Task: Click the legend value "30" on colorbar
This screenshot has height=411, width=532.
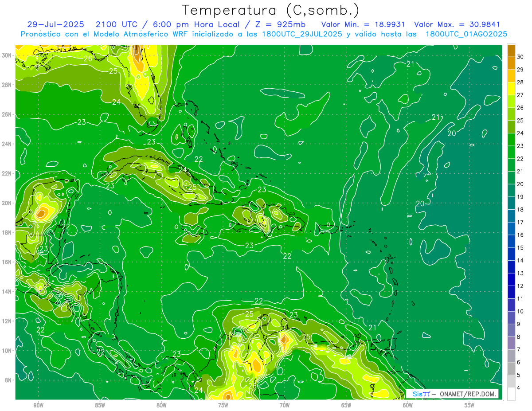Action: coord(520,57)
